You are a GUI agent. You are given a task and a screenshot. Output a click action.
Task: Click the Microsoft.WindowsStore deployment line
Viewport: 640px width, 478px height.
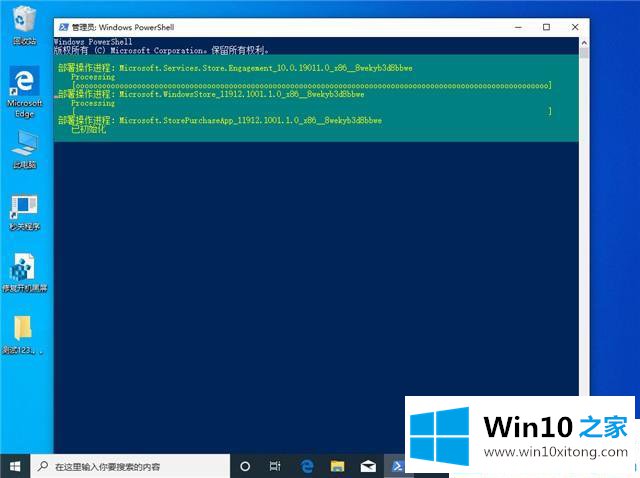pos(211,94)
